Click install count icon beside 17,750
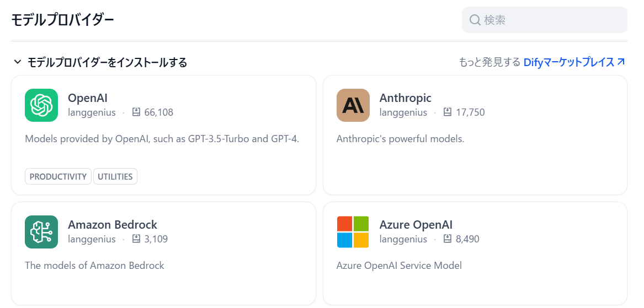Screen dimensions: 644x308 (x=448, y=112)
